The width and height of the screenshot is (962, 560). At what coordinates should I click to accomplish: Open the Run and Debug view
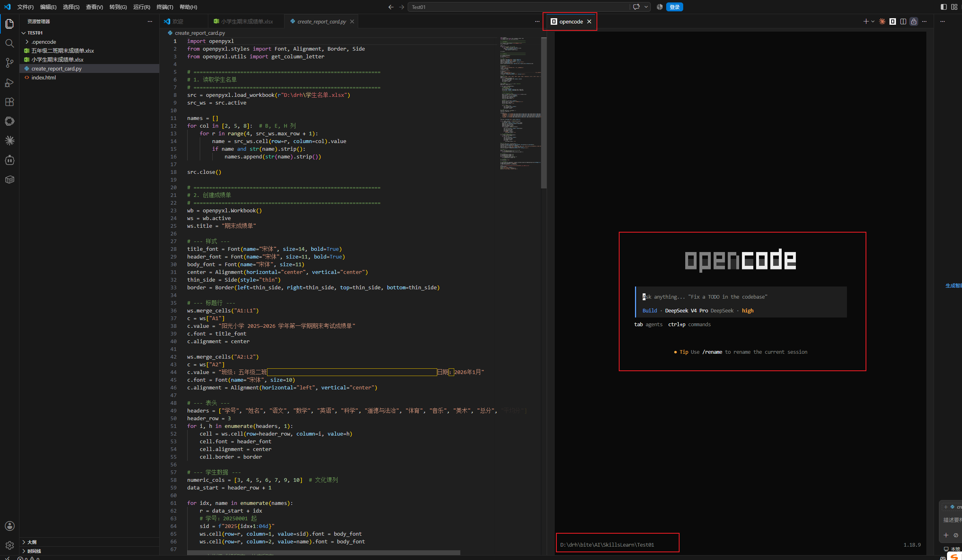tap(9, 83)
